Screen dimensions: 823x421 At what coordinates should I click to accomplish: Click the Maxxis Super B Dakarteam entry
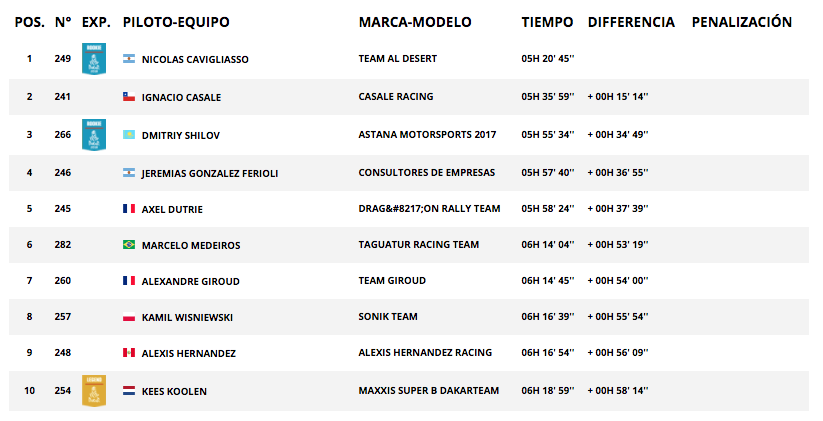click(x=429, y=391)
